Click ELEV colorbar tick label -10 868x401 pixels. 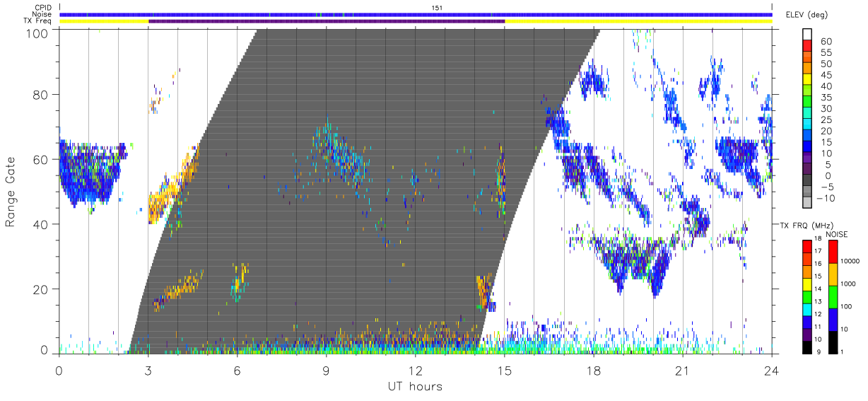click(826, 199)
